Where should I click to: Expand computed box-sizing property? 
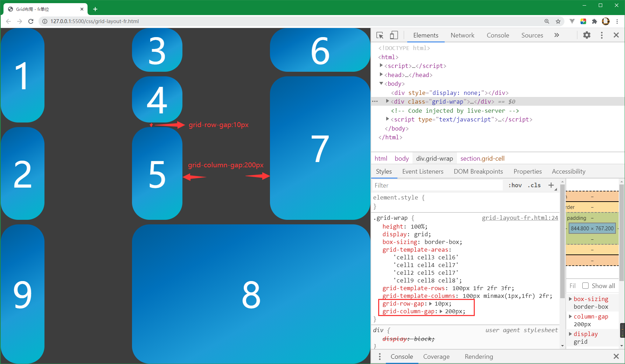point(570,299)
